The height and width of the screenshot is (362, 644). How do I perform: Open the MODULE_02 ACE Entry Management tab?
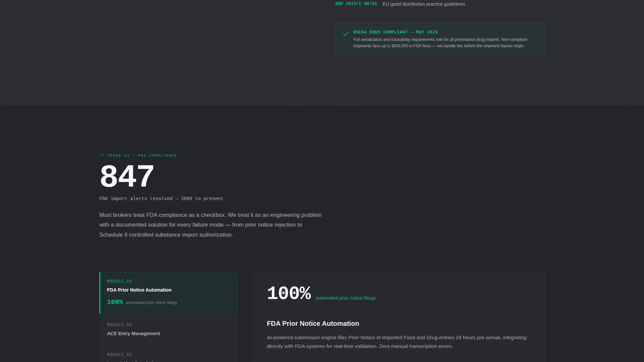[x=168, y=329]
